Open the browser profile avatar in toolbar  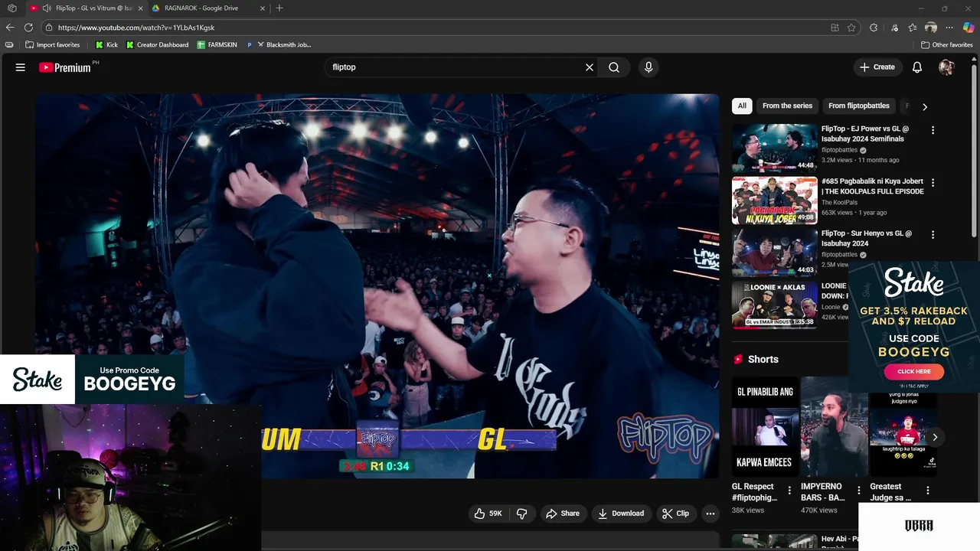click(931, 28)
